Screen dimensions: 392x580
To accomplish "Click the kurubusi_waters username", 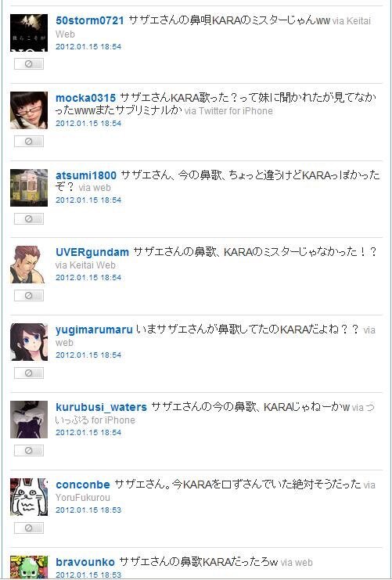I will (102, 407).
